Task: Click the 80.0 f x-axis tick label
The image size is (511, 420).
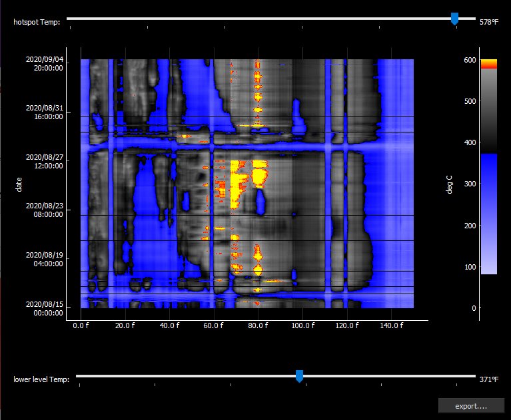Action: (258, 325)
